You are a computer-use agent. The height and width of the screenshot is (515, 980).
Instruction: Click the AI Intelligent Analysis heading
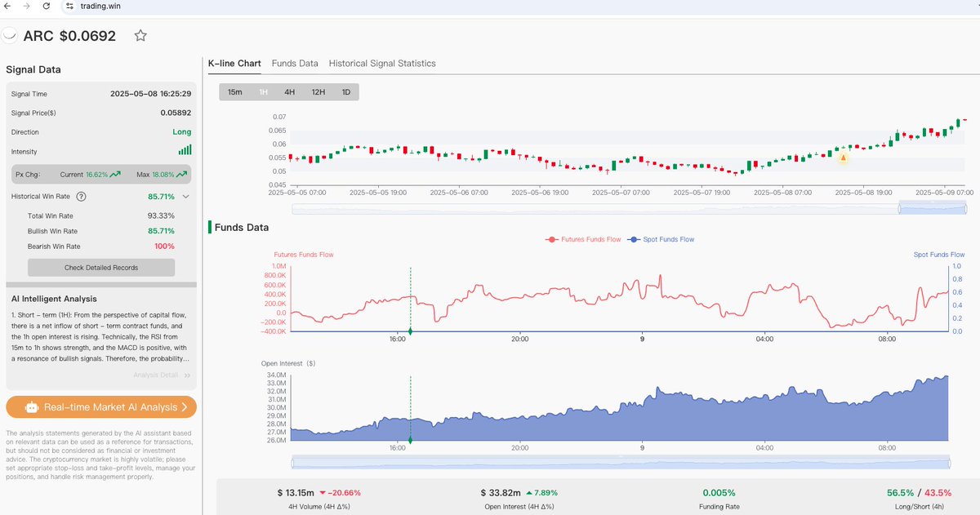(55, 299)
